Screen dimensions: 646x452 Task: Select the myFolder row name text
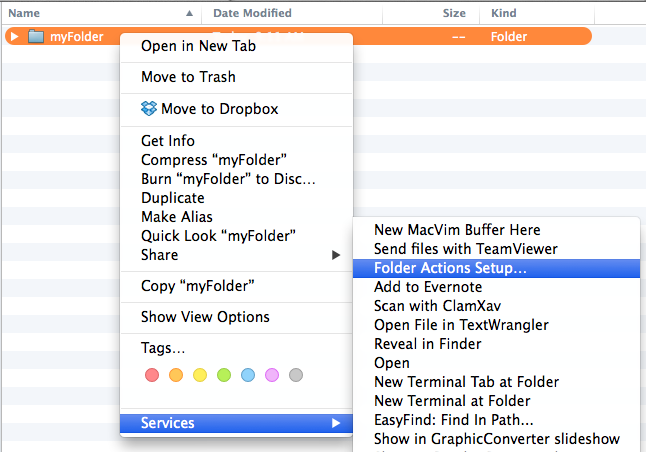click(x=77, y=37)
